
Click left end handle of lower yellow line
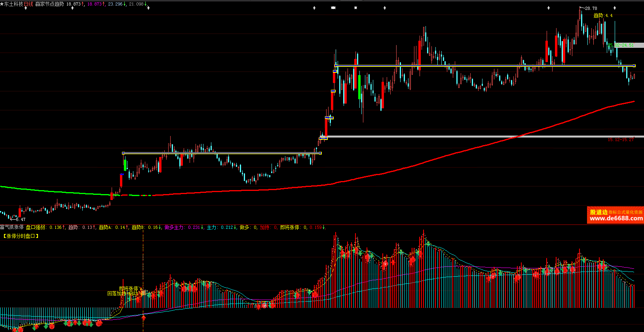[123, 153]
